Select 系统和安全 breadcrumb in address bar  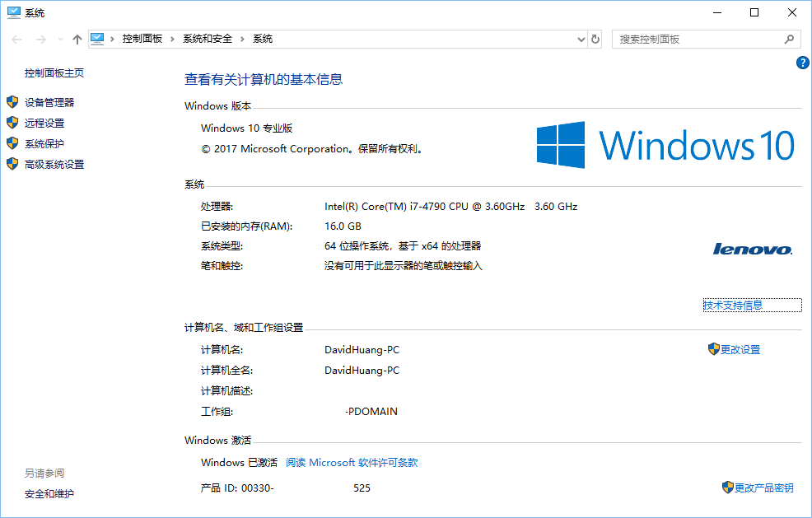208,39
